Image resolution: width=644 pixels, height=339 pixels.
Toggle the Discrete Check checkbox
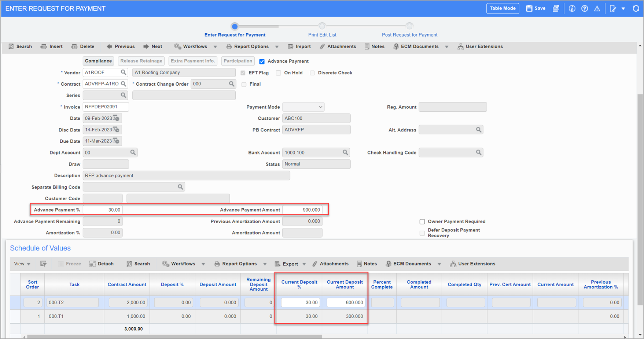tap(312, 73)
